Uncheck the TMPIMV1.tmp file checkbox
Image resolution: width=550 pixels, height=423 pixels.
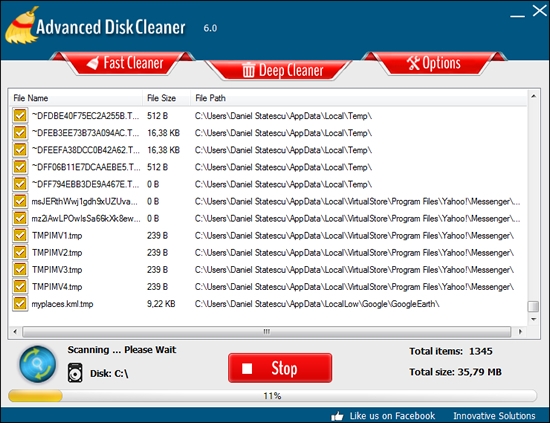(x=20, y=235)
